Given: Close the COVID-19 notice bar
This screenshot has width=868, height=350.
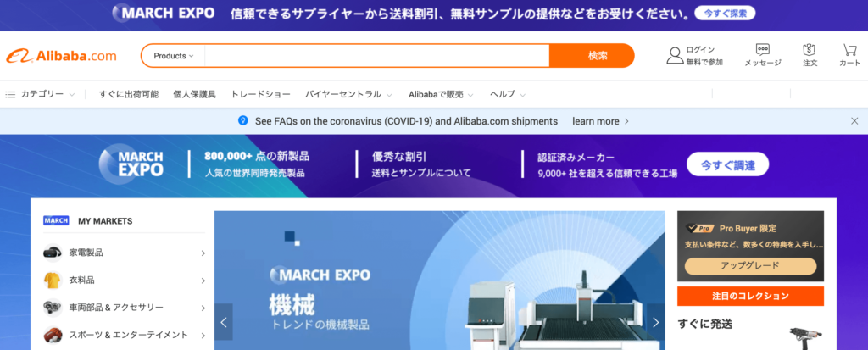Looking at the screenshot, I should 854,120.
